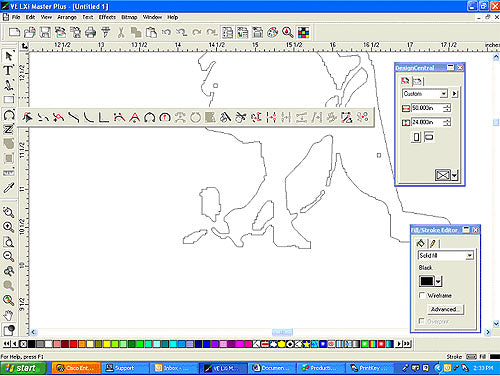Toggle the Wireframe checkbox
This screenshot has width=500, height=376.
point(422,295)
